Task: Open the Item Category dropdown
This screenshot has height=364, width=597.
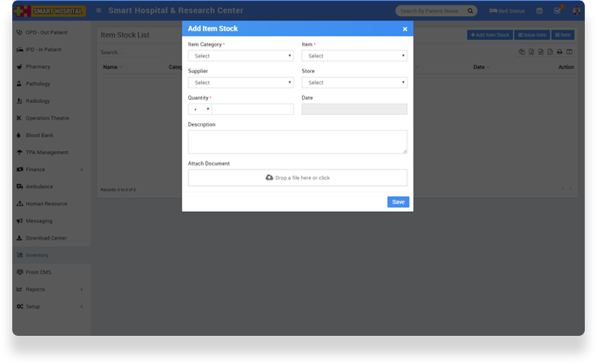Action: [x=240, y=56]
